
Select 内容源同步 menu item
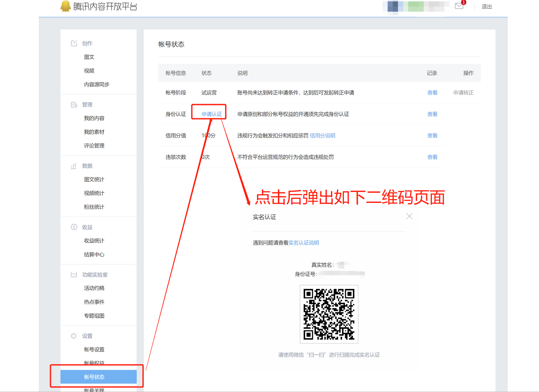[97, 84]
